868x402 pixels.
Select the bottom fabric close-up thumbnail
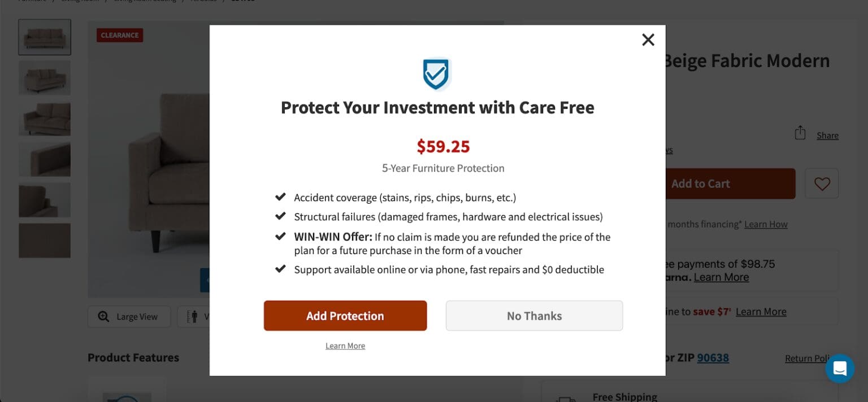click(45, 241)
